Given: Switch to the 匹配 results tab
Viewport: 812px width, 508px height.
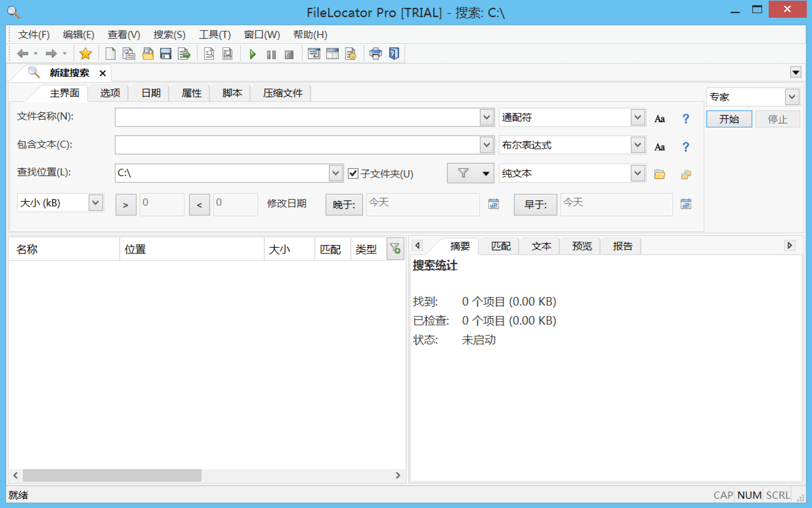Looking at the screenshot, I should click(x=501, y=246).
